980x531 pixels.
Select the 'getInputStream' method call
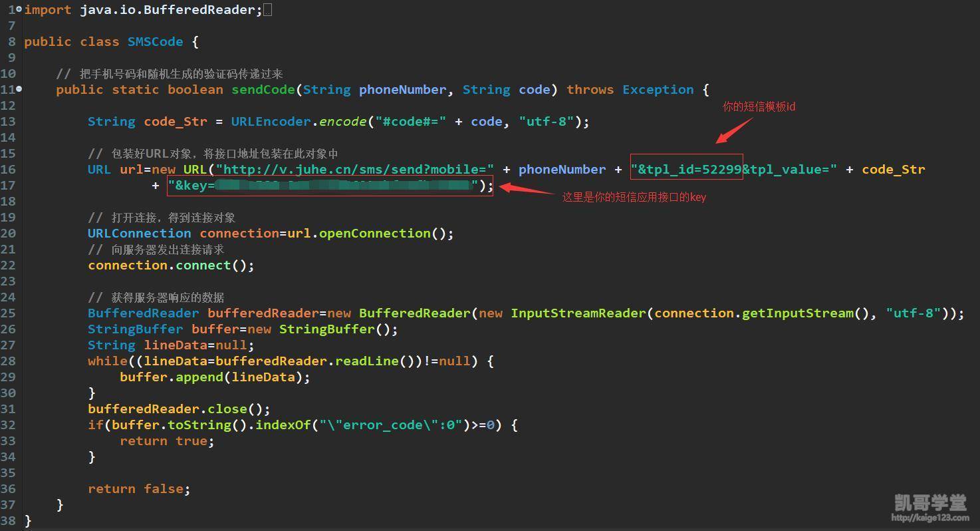pyautogui.click(x=798, y=313)
